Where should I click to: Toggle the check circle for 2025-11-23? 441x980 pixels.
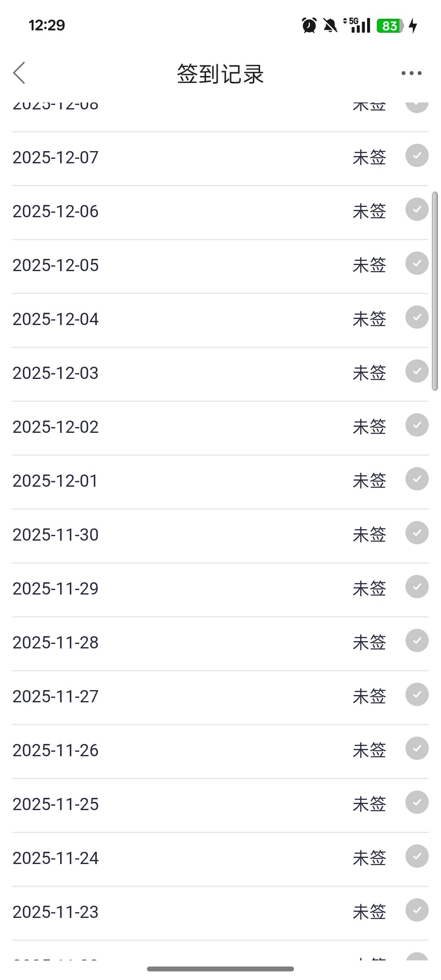click(417, 910)
